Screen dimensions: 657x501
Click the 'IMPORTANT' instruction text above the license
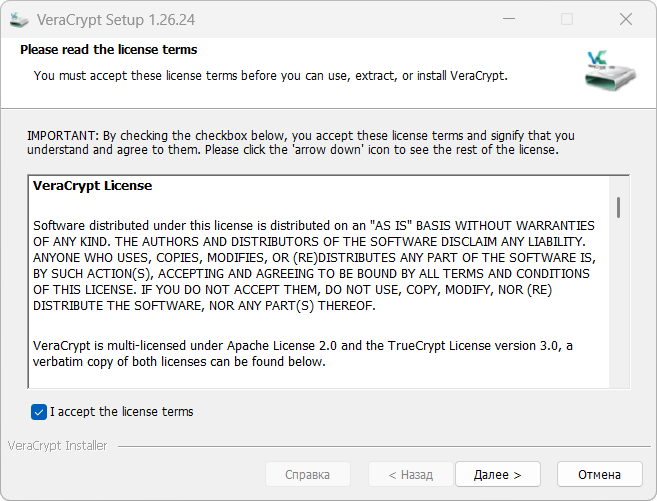pos(300,142)
